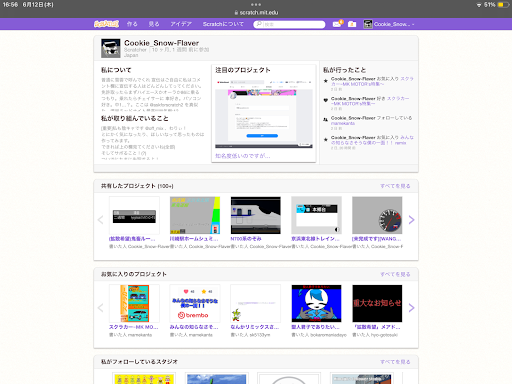Click the star icon of the last activity entry
Screen dimensions: 512x384
click(x=326, y=139)
